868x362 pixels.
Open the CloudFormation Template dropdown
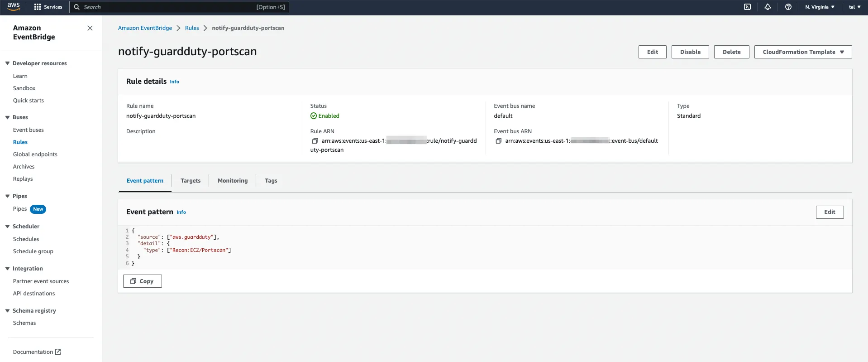point(803,52)
